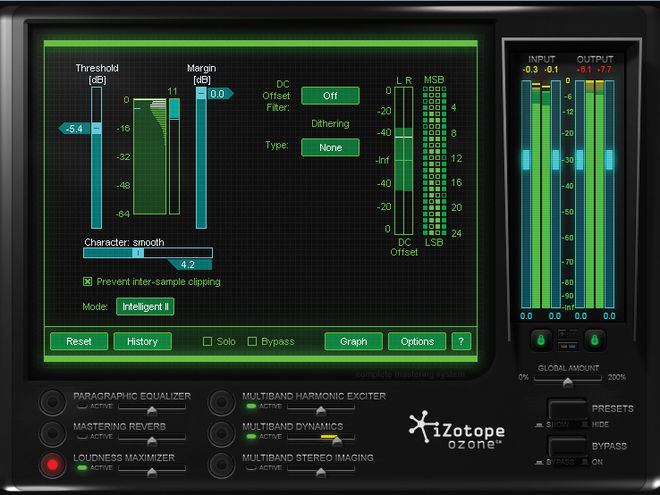
Task: Enable the Solo checkbox
Action: tap(207, 341)
